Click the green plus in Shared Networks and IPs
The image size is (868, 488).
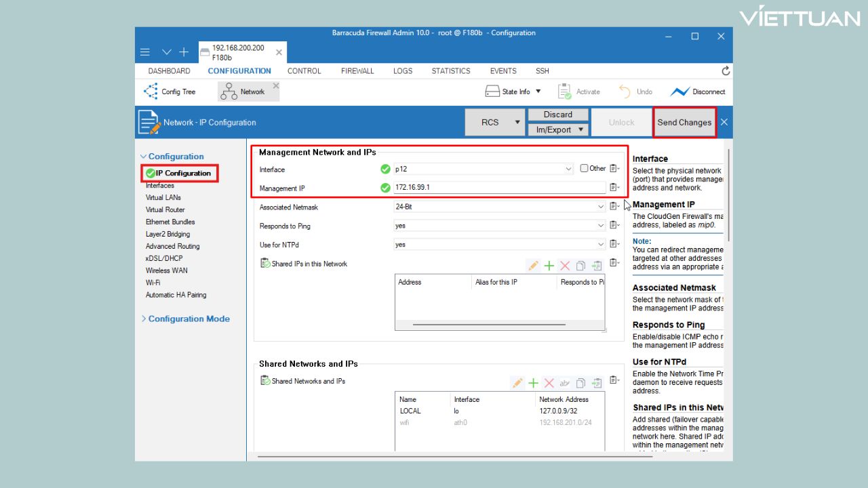click(534, 384)
